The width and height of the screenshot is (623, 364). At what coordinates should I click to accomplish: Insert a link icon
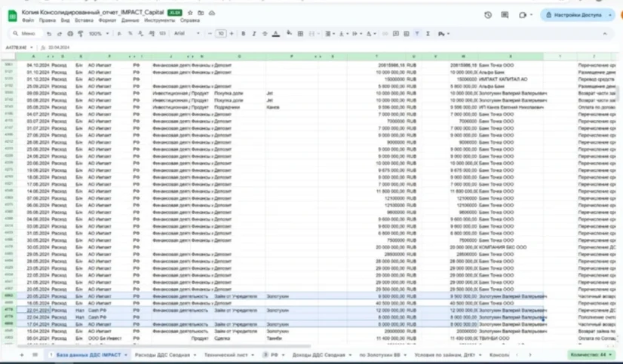[x=385, y=34]
